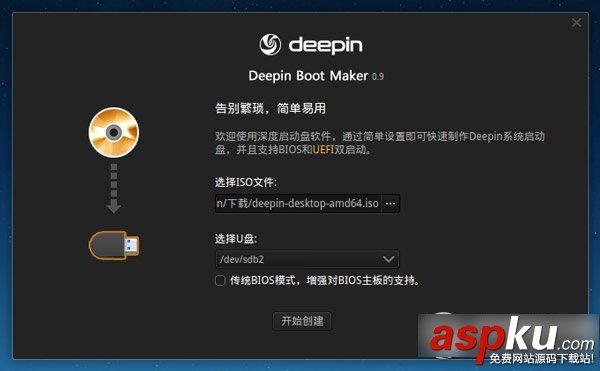Click the ISO file path field
Viewport: 600px width, 371px height.
[298, 203]
